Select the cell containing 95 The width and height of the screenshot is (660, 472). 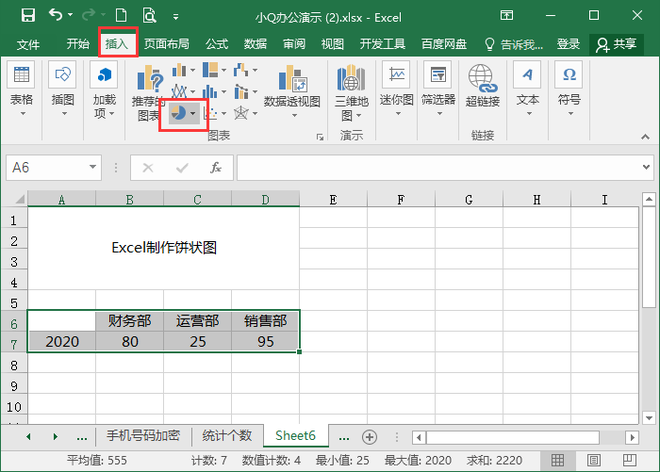(x=265, y=341)
